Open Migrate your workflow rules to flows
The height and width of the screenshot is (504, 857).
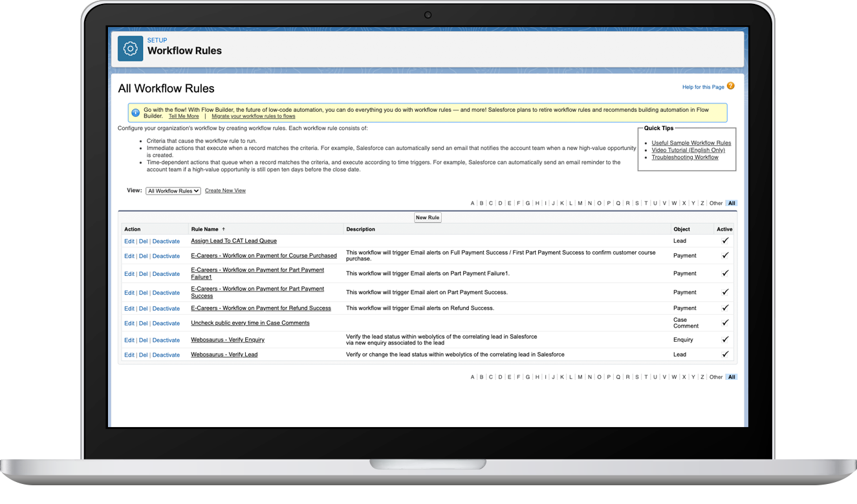pyautogui.click(x=253, y=116)
